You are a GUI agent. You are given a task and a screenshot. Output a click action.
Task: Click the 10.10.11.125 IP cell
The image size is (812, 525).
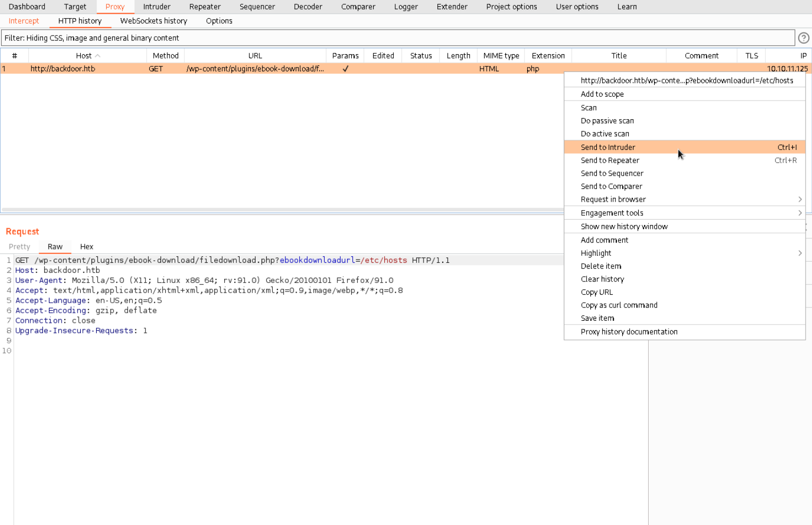(x=788, y=69)
